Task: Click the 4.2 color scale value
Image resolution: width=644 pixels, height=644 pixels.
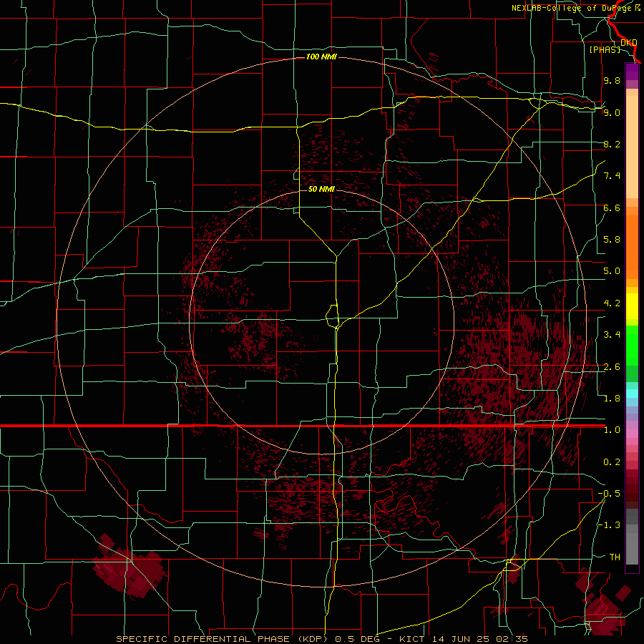Action: coord(612,303)
